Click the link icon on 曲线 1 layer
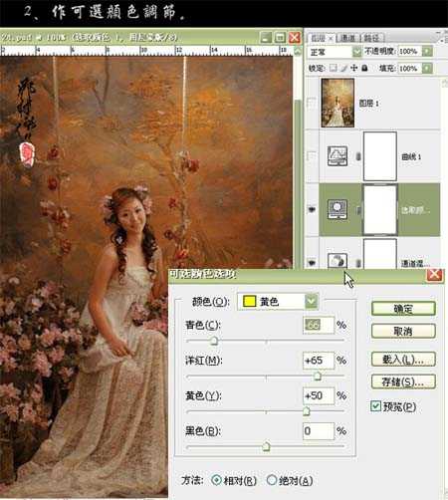The height and width of the screenshot is (500, 448). [x=358, y=156]
